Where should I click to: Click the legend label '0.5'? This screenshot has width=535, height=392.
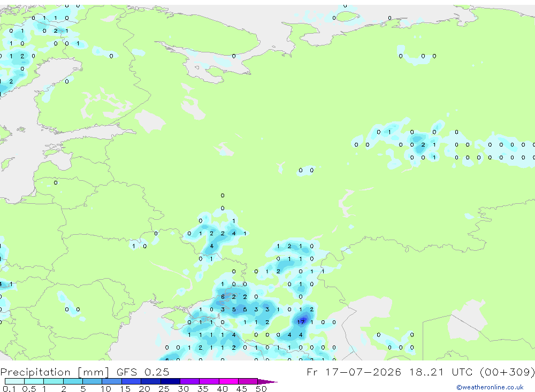[29, 389]
